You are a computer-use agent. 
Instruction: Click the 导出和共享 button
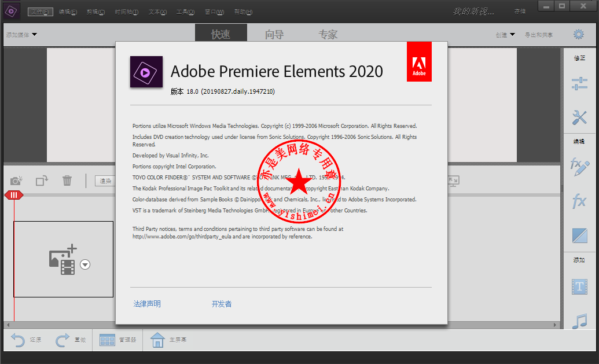(539, 35)
